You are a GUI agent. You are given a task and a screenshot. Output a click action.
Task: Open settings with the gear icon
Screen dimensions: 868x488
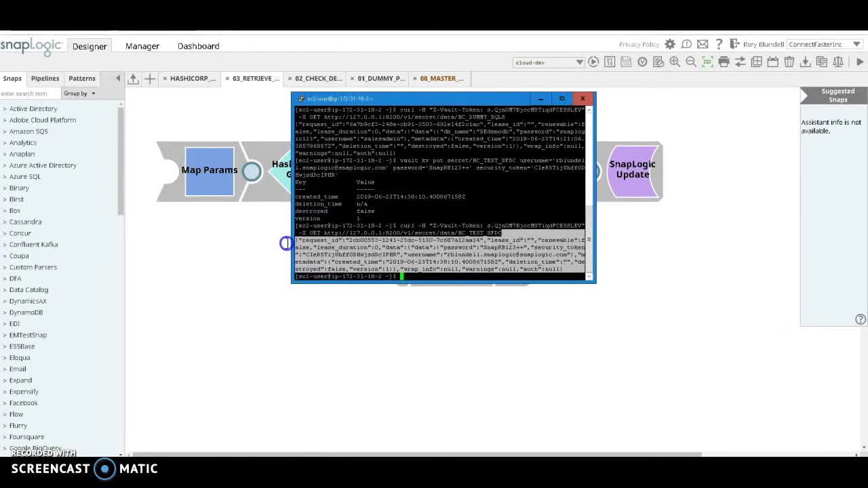670,44
